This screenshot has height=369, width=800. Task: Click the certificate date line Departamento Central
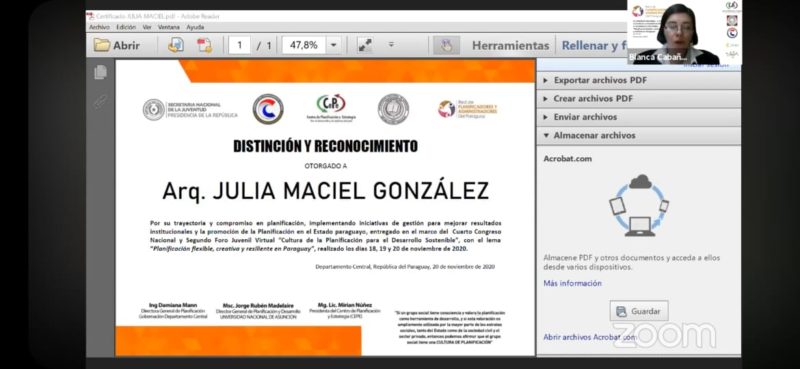(405, 266)
